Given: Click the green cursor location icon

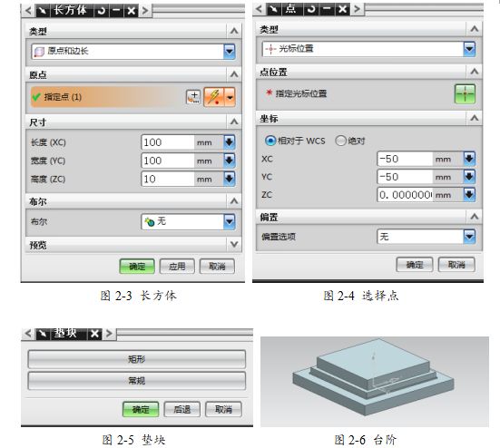Looking at the screenshot, I should 465,93.
